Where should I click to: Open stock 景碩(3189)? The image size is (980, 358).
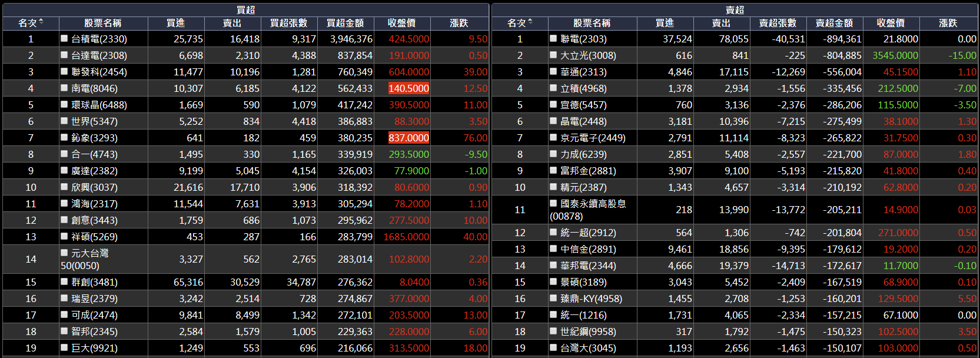tap(583, 282)
